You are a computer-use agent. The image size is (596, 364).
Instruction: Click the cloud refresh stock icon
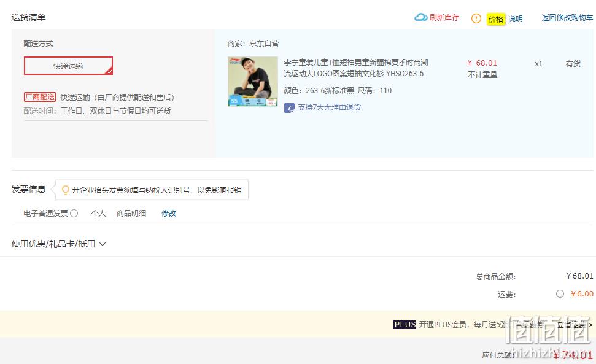click(420, 17)
